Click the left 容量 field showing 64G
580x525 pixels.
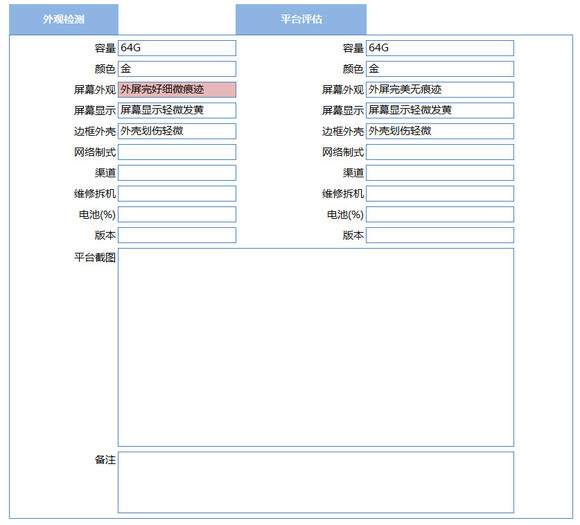click(177, 48)
